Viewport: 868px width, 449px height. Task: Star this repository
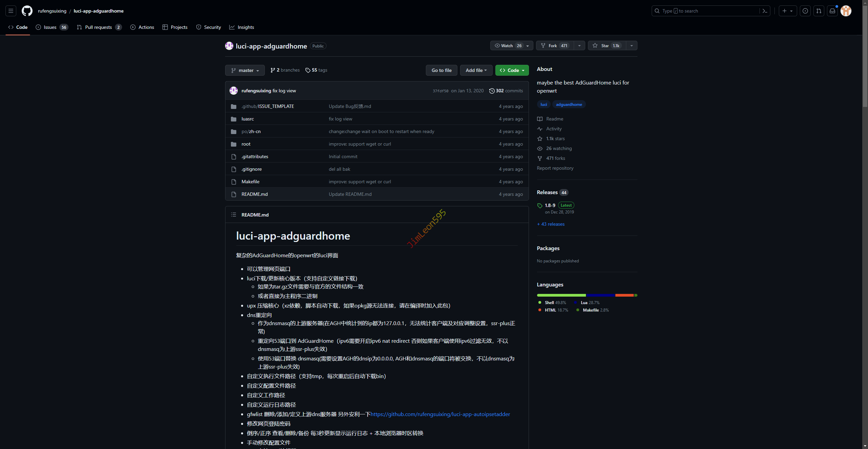606,45
